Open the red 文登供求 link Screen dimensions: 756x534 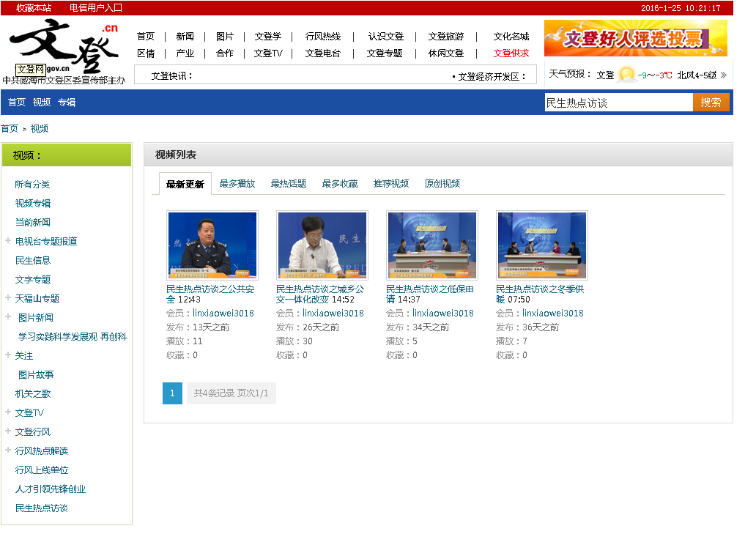(x=511, y=53)
